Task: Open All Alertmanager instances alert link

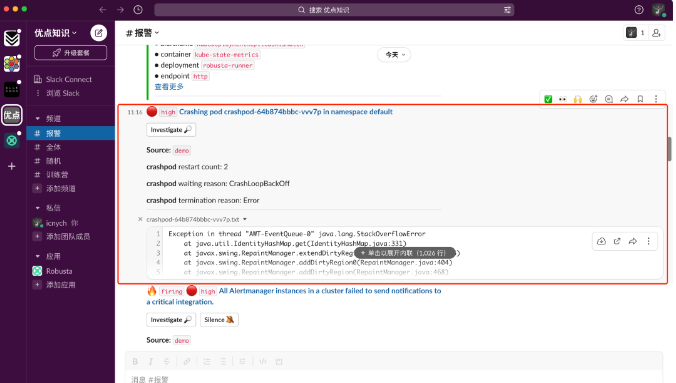Action: 293,296
